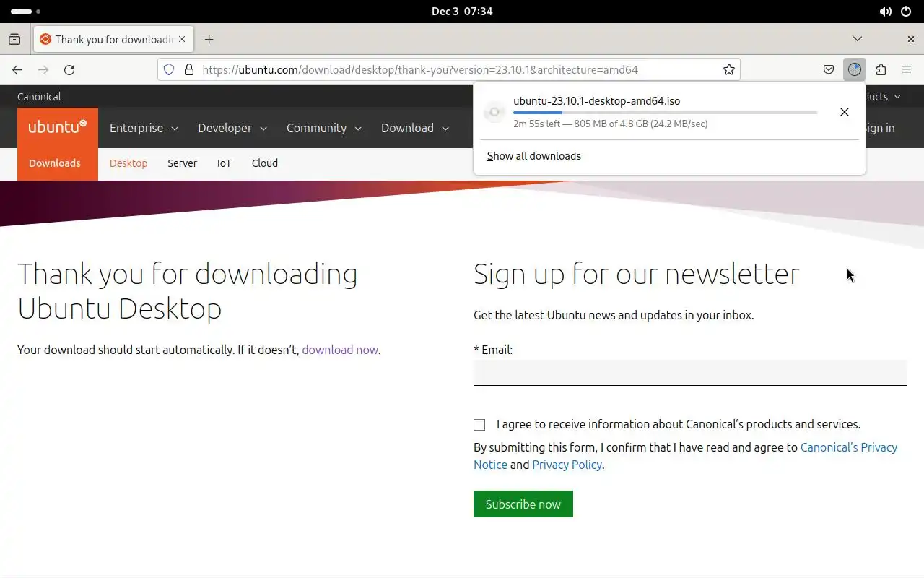Expand the Enterprise menu
Image resolution: width=924 pixels, height=578 pixels.
click(144, 128)
